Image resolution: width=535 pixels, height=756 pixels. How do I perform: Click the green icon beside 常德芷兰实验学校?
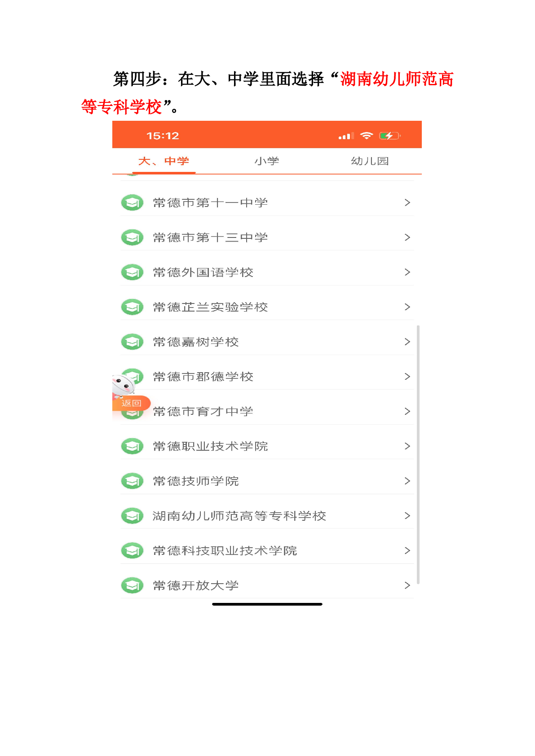tap(132, 307)
